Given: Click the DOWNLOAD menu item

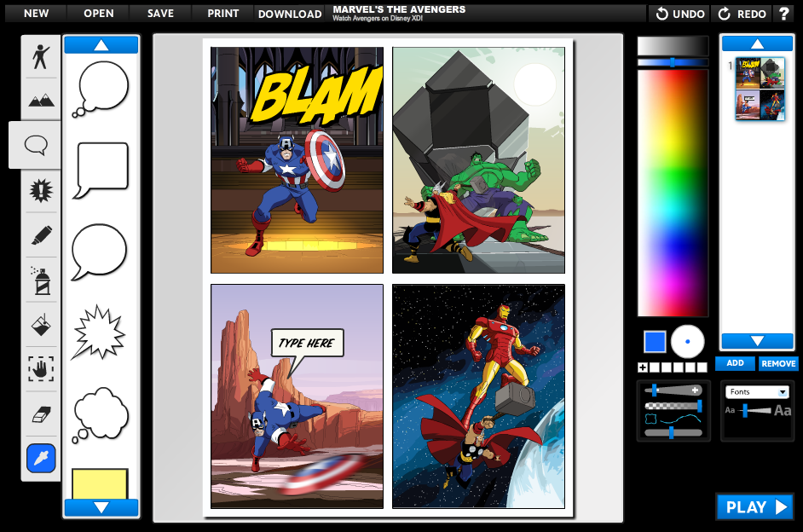Looking at the screenshot, I should point(290,14).
